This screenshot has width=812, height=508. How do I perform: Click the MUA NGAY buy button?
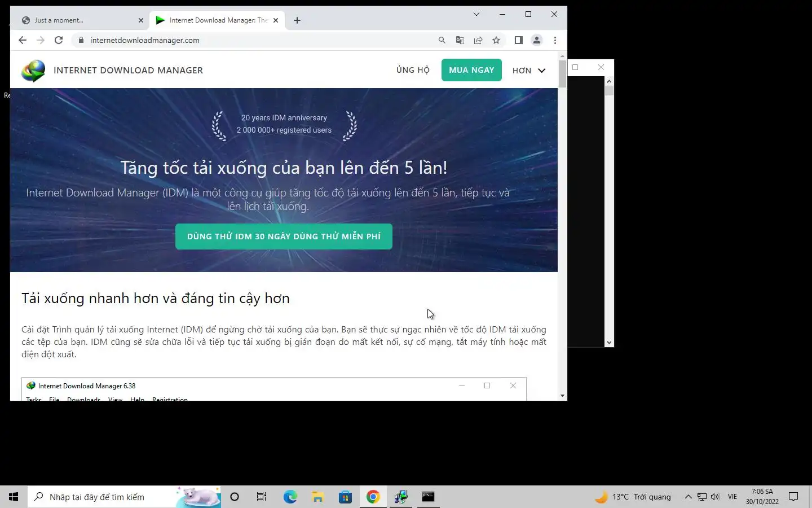coord(471,70)
